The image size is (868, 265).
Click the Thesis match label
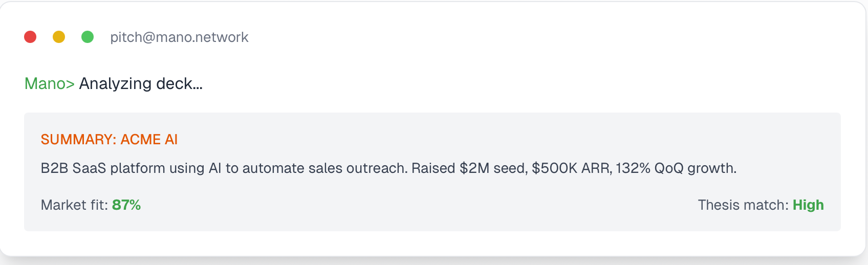pyautogui.click(x=743, y=205)
